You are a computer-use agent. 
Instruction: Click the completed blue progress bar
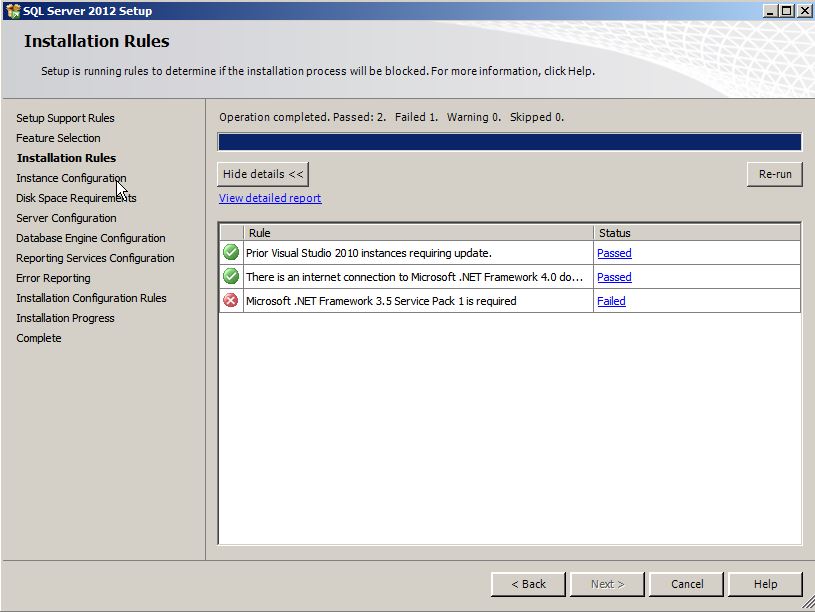point(509,142)
